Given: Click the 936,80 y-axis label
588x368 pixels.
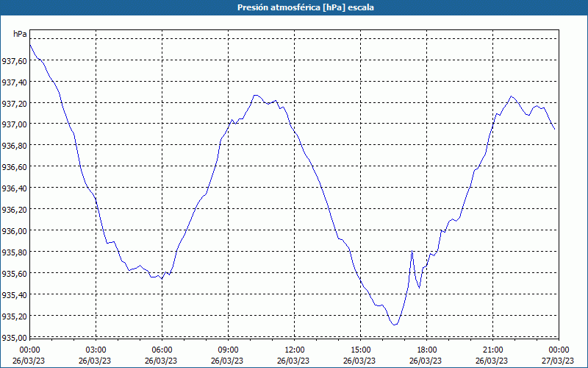Looking at the screenshot, I should coord(14,146).
